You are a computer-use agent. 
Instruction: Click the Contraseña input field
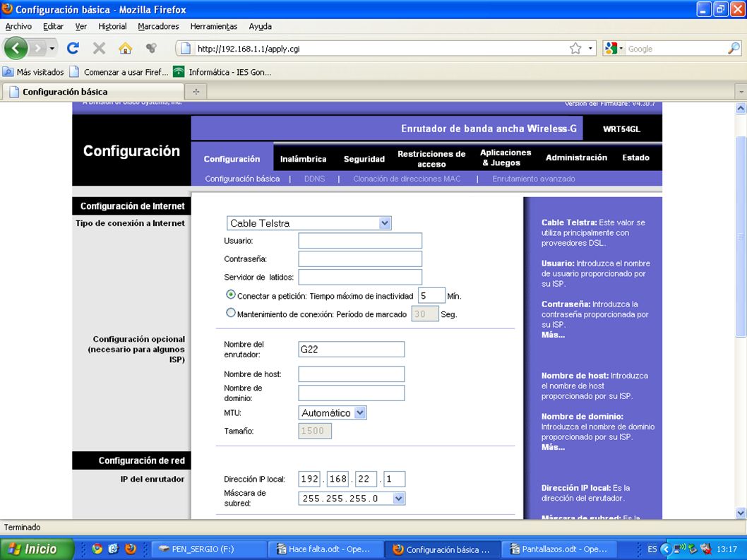pyautogui.click(x=360, y=258)
